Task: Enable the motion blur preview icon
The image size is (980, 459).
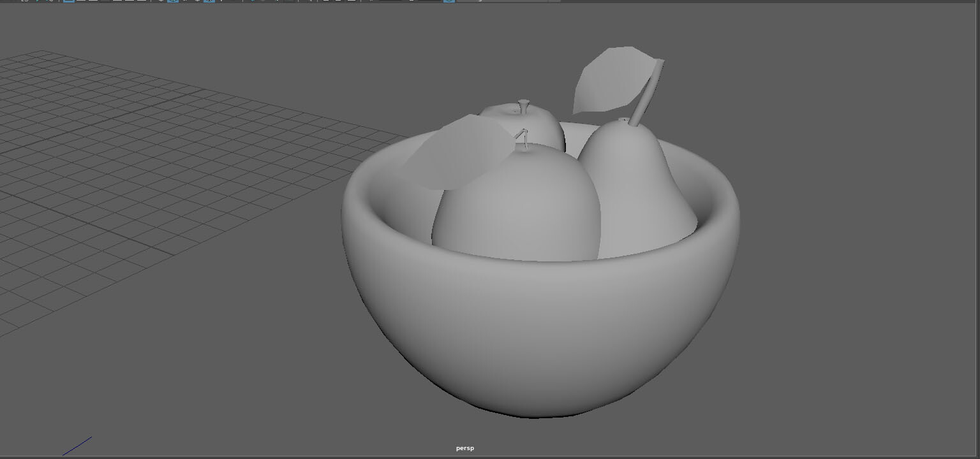Action: click(x=140, y=3)
